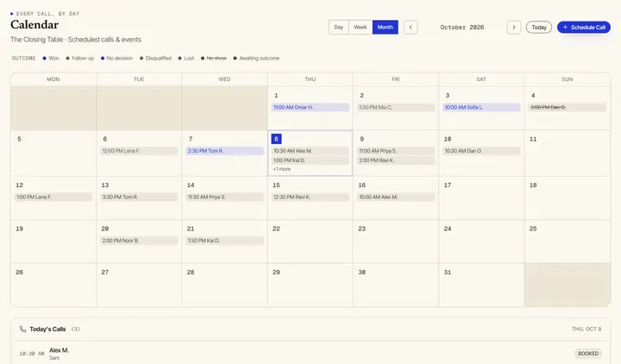Screen dimensions: 621x364
Task: Select October 26 day cell
Action: [53, 286]
